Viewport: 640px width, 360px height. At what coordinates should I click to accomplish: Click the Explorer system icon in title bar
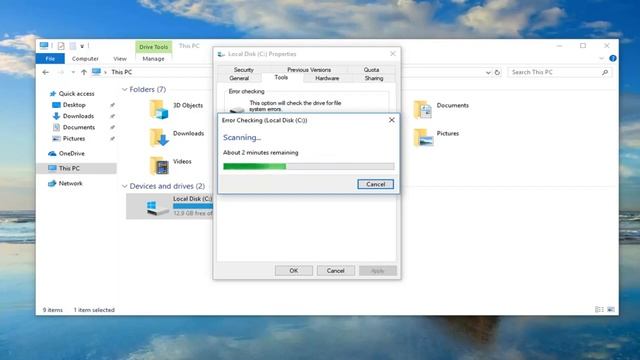tap(44, 46)
